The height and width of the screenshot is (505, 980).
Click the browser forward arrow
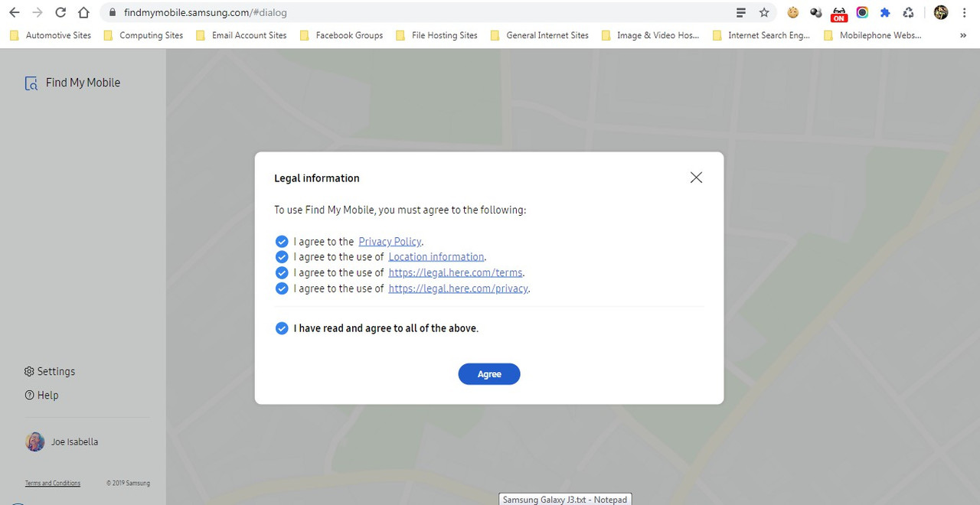coord(38,12)
